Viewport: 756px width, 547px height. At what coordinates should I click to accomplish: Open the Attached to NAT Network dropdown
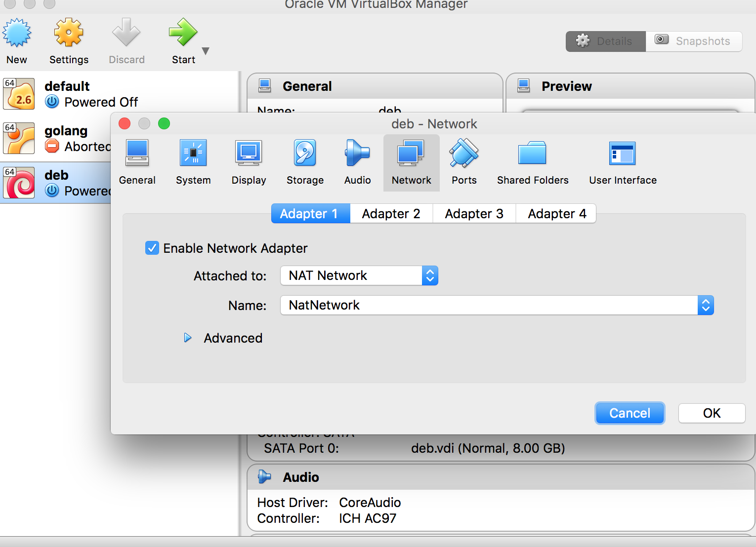pos(359,275)
